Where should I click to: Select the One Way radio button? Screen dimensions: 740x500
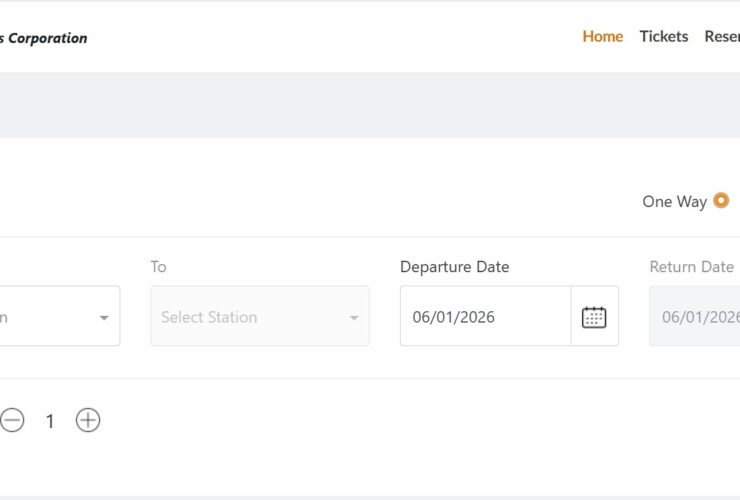tap(721, 201)
